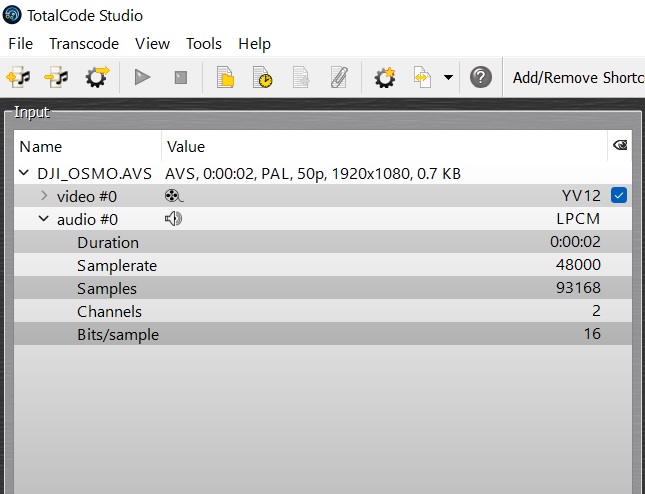645x494 pixels.
Task: Collapse the DJI_OSMO.AVS tree node
Action: tap(24, 173)
